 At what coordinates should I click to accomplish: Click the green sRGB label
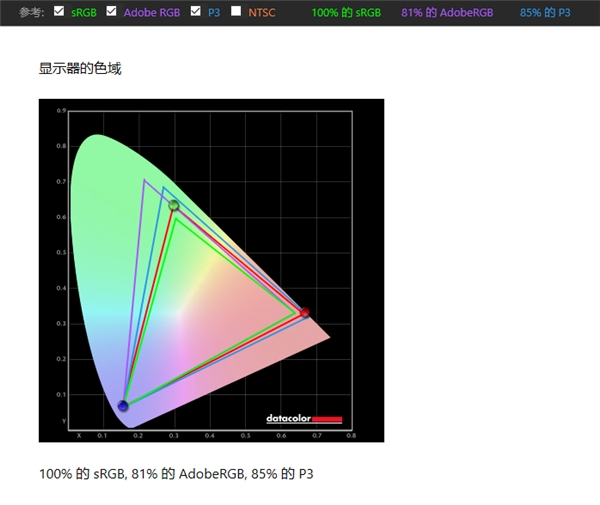(84, 13)
